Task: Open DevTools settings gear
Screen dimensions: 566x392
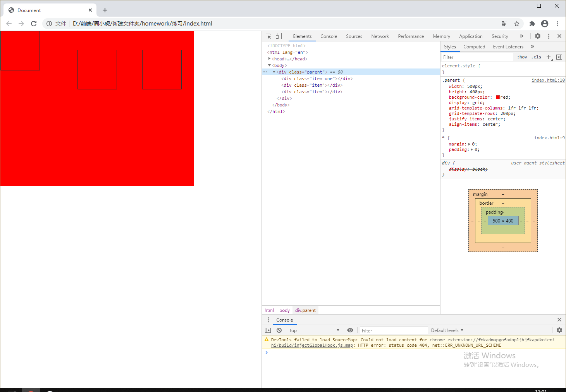Action: click(538, 36)
